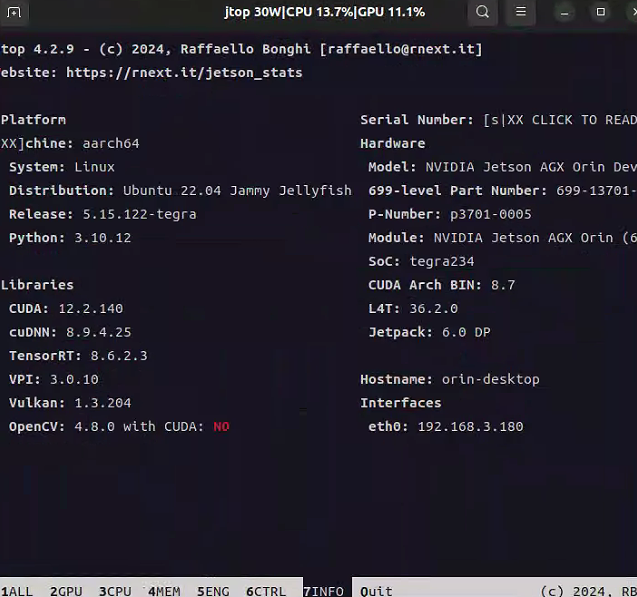Click the Hostname orin-desktop value
Screen dimensions: 637x597
[491, 379]
